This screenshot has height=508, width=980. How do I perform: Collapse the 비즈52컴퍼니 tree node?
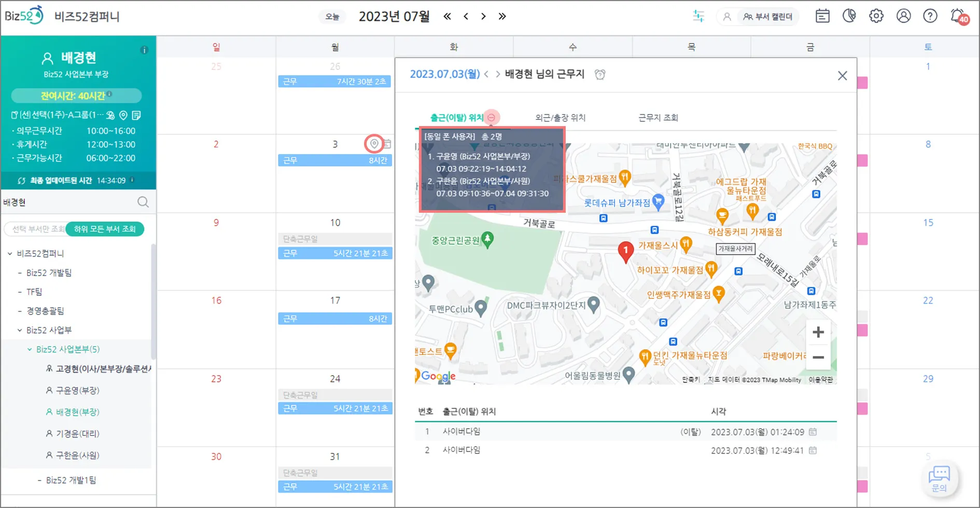[x=10, y=253]
